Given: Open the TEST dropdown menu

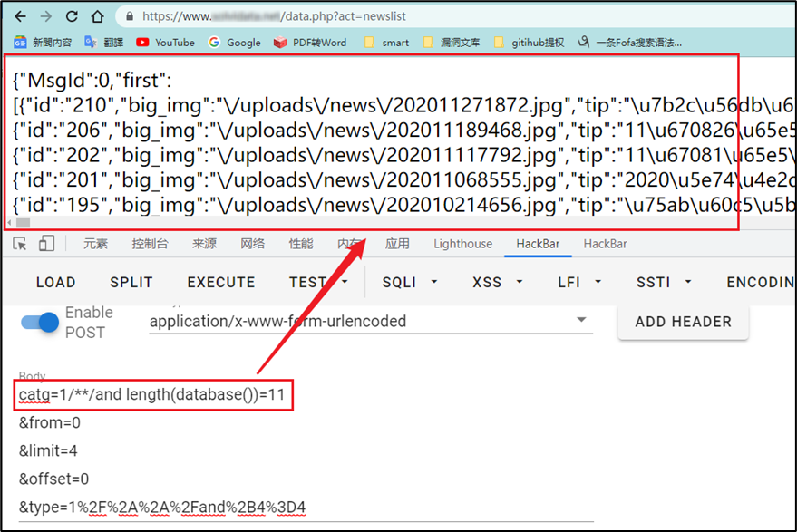Looking at the screenshot, I should coord(318,283).
